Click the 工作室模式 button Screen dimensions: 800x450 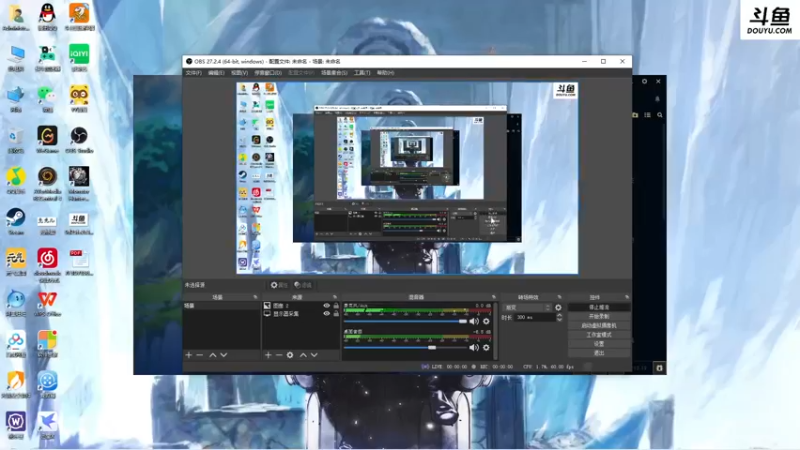coord(599,335)
